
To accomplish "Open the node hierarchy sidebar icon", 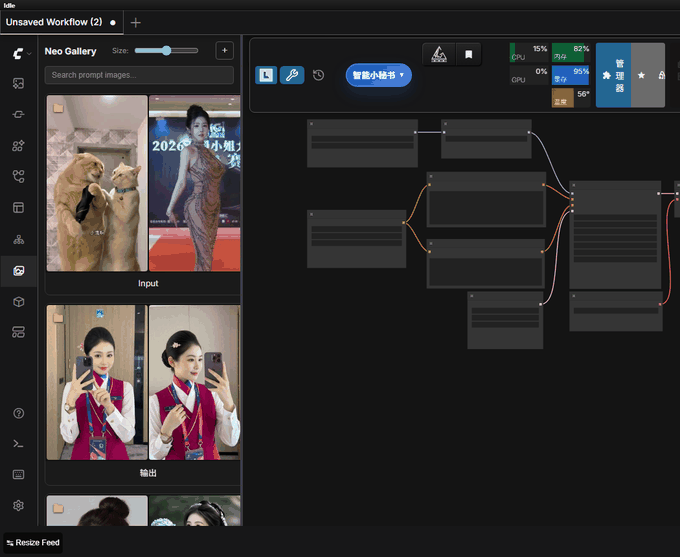I will click(x=18, y=239).
